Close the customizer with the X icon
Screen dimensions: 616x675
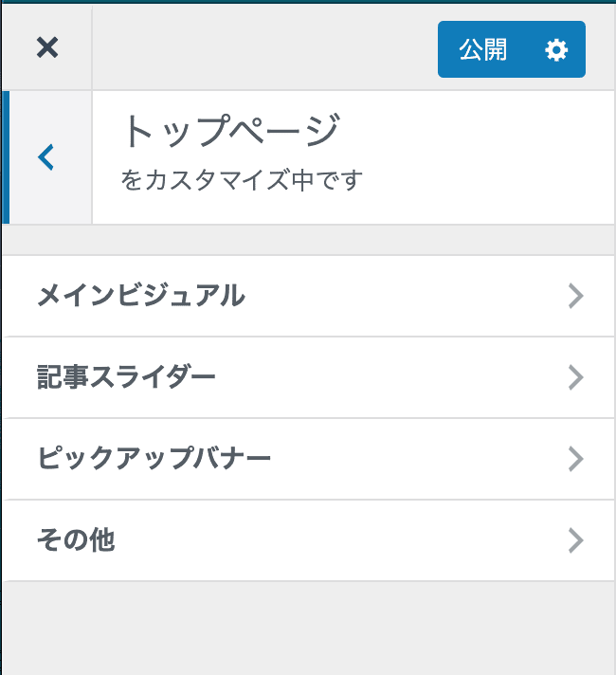[46, 47]
